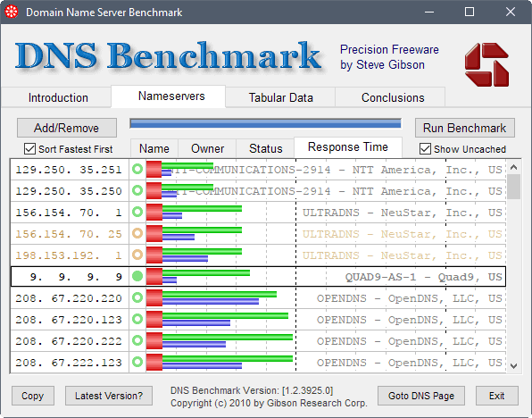532x418 pixels.
Task: Select the IP address 129.250.35.250
Action: coord(69,191)
